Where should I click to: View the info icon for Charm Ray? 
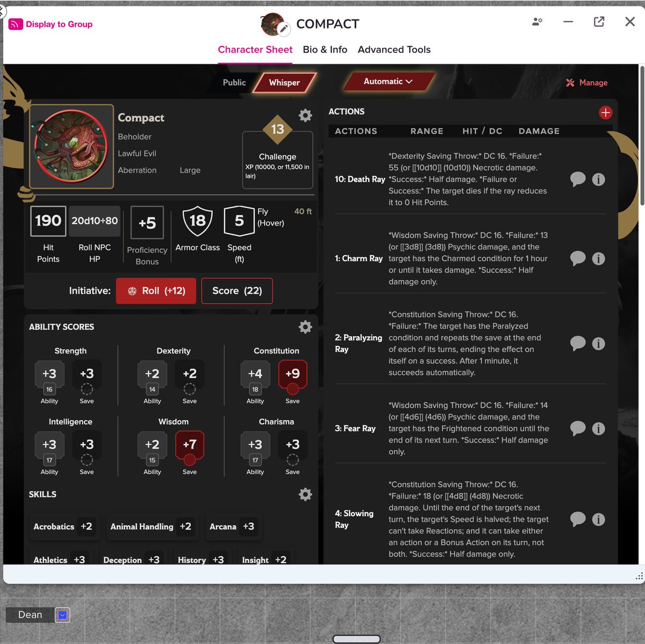pos(598,258)
